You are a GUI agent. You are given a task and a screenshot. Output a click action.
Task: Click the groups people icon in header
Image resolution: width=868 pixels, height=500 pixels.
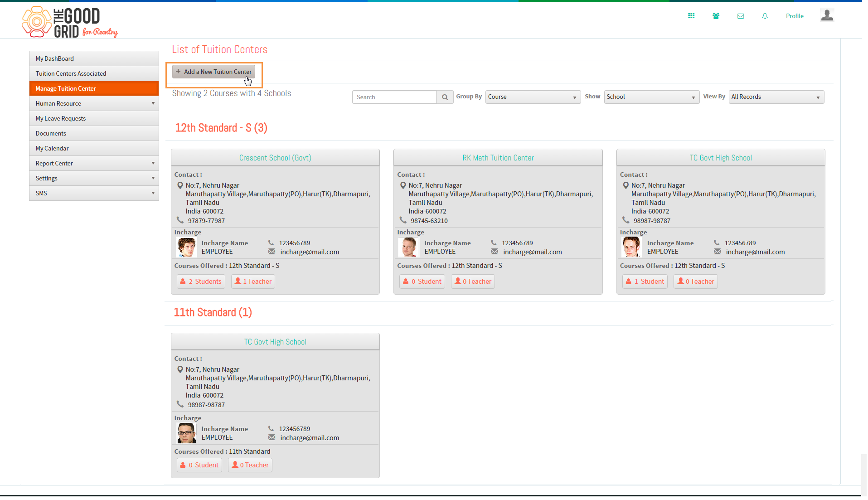(716, 16)
